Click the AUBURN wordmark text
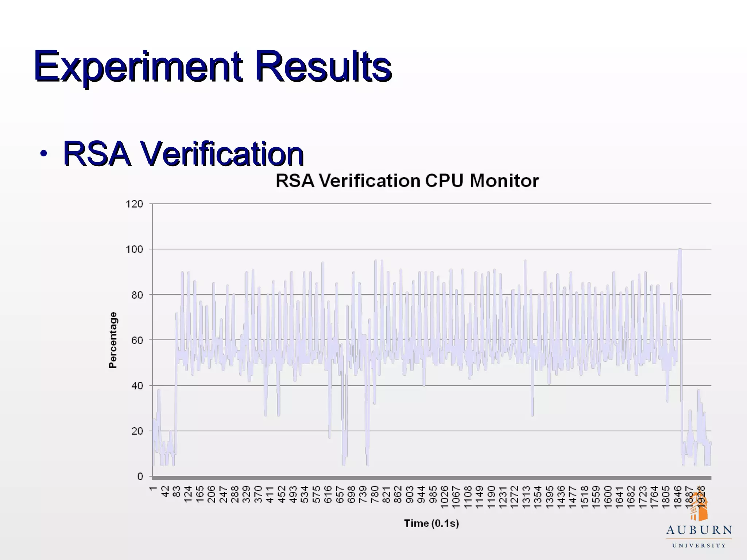 [699, 530]
